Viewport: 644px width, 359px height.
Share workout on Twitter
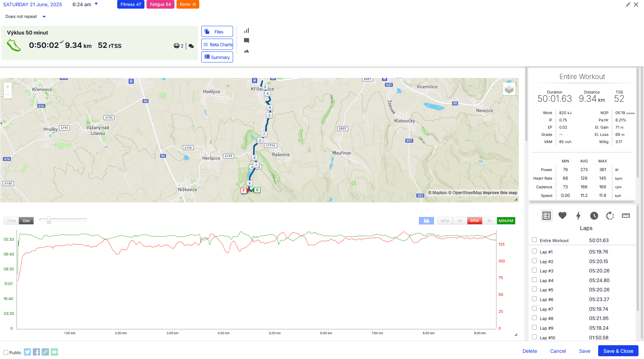coord(28,352)
